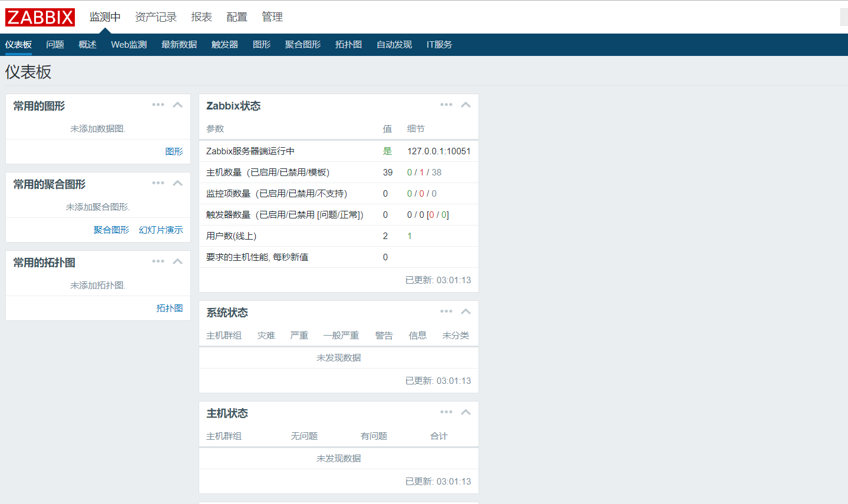Viewport: 848px width, 504px height.
Task: Collapse the 常用的聚合图形 widget
Action: click(177, 183)
